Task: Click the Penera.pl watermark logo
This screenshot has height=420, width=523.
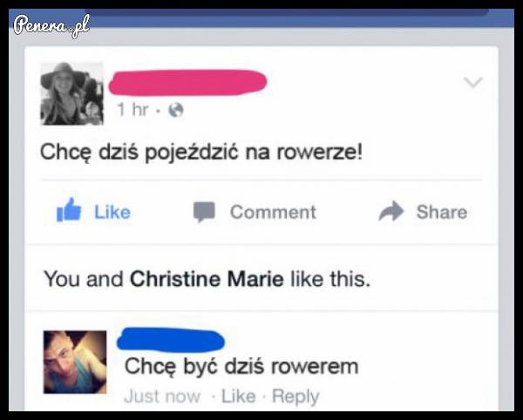Action: [51, 25]
